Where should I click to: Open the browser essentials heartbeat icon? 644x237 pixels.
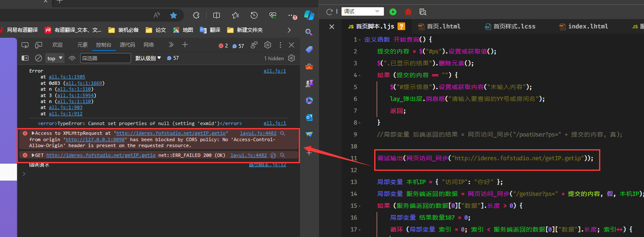click(273, 15)
